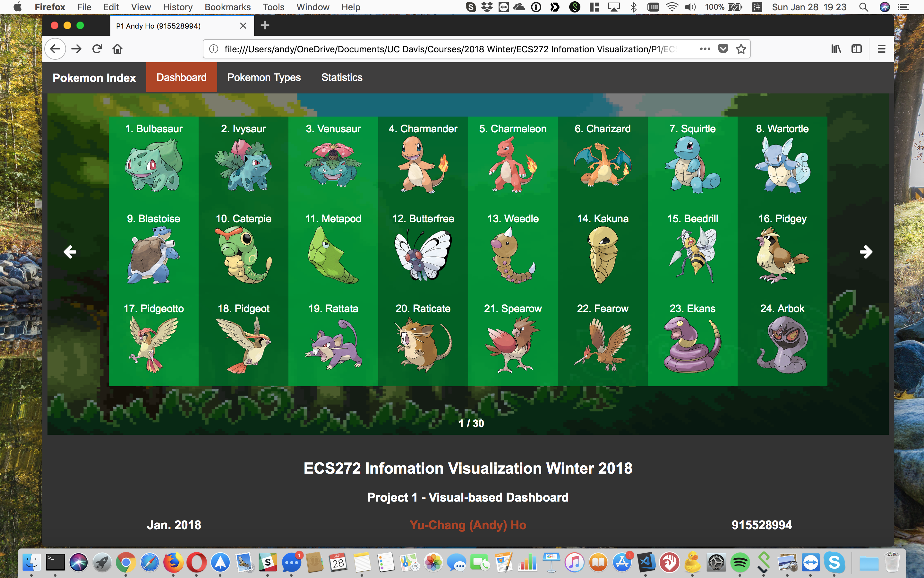The width and height of the screenshot is (924, 578).
Task: Click the Pokemon Index brand link
Action: (94, 78)
